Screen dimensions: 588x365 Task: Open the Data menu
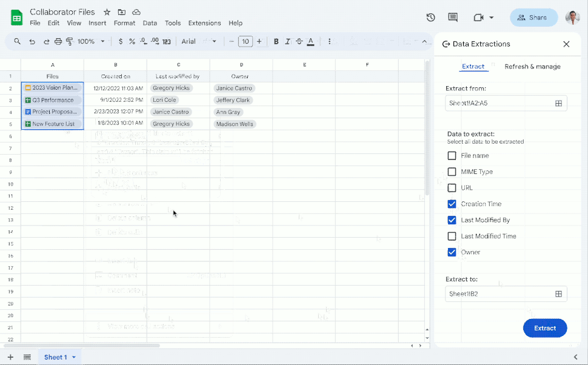point(150,22)
